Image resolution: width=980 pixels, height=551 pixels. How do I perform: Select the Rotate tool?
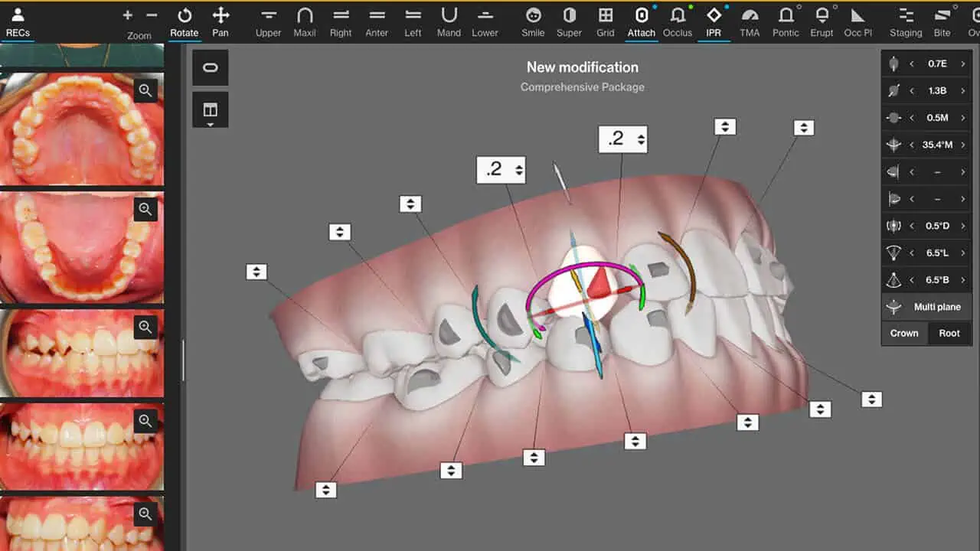coord(184,19)
